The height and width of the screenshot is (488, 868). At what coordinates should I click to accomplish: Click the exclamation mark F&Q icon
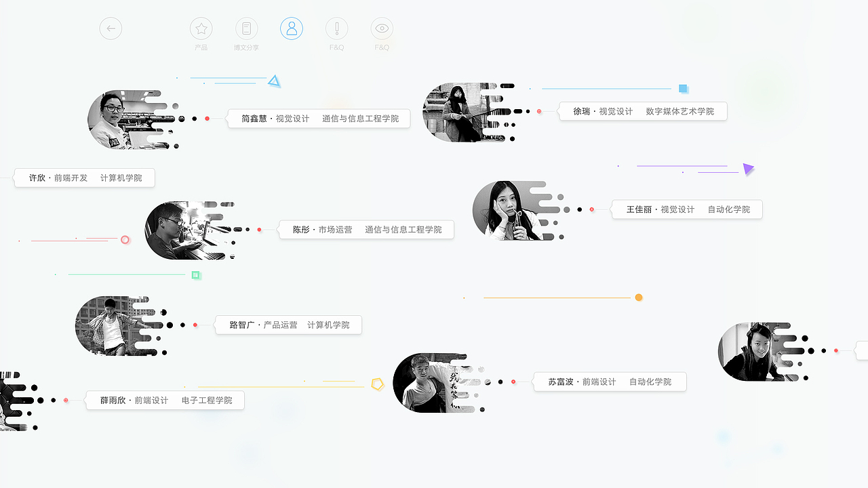click(x=337, y=28)
